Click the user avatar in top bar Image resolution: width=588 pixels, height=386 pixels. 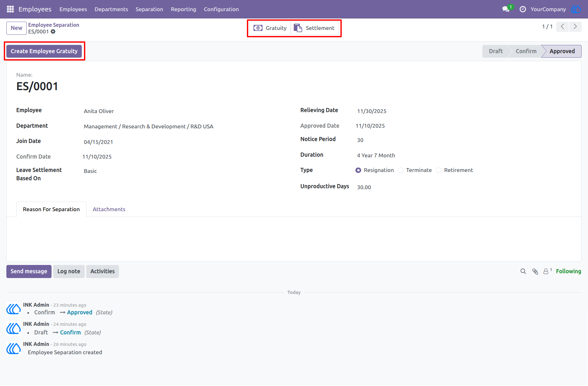click(576, 9)
